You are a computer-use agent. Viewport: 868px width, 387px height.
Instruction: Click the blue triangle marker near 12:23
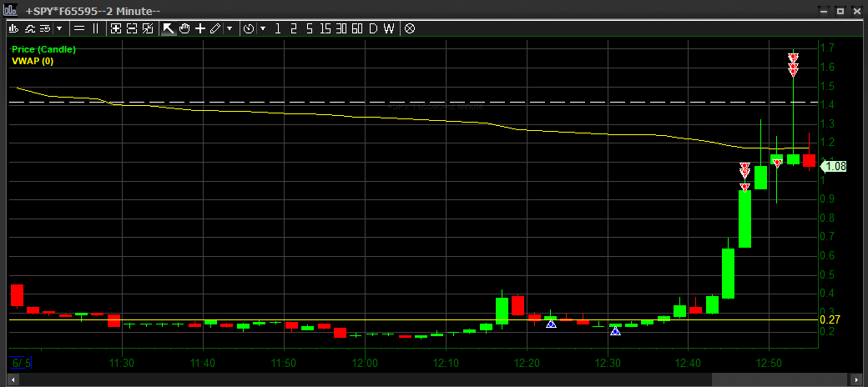(x=551, y=324)
